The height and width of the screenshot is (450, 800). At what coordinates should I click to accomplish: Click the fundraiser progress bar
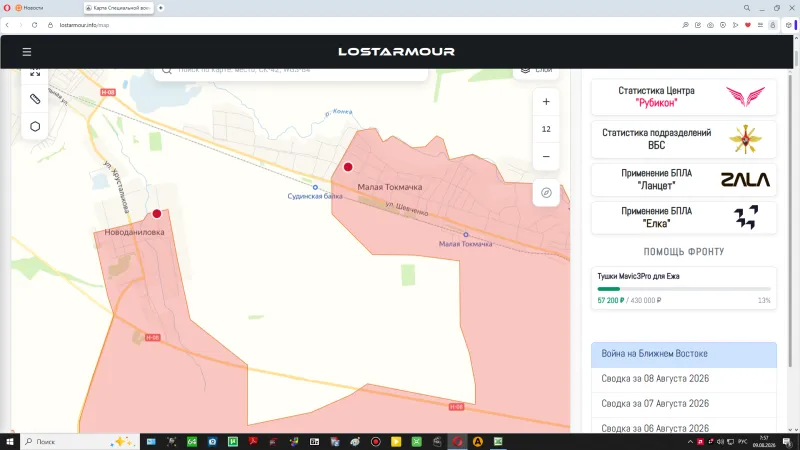click(684, 289)
